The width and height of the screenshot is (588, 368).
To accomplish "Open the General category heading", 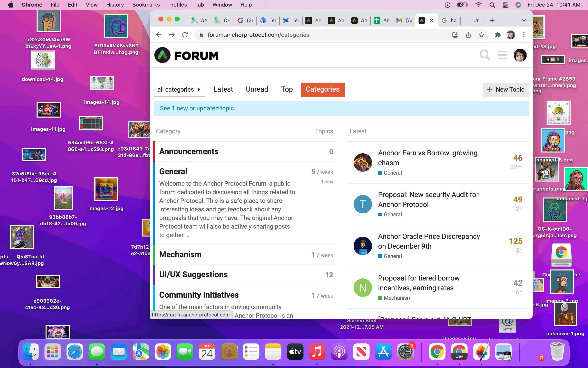I will [173, 171].
